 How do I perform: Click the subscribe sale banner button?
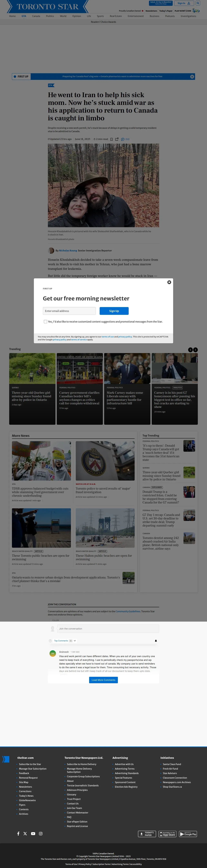click(x=161, y=3)
